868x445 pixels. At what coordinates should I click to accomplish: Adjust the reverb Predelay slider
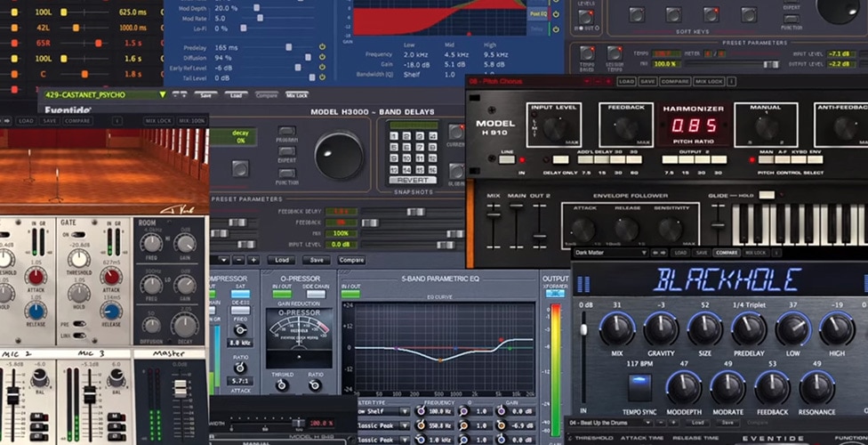pos(288,47)
